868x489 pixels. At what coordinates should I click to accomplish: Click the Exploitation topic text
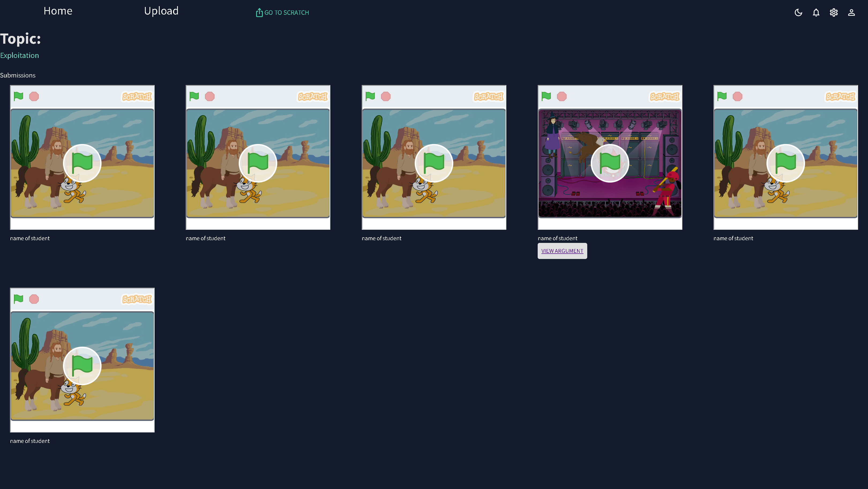click(x=20, y=55)
